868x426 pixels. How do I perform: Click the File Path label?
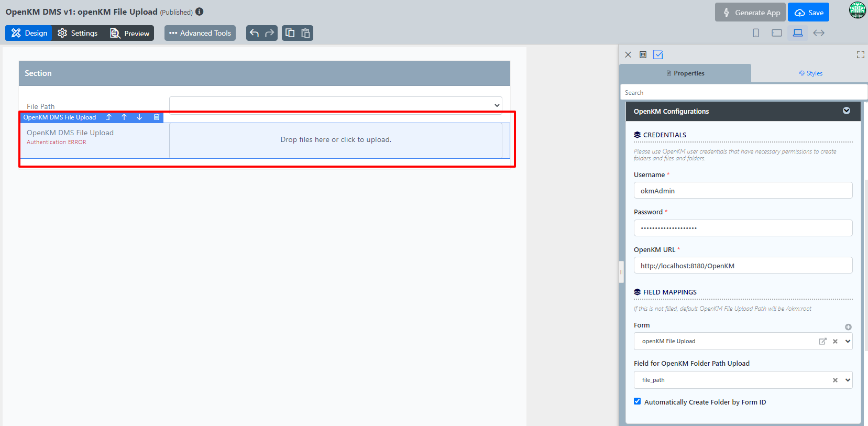pos(41,106)
